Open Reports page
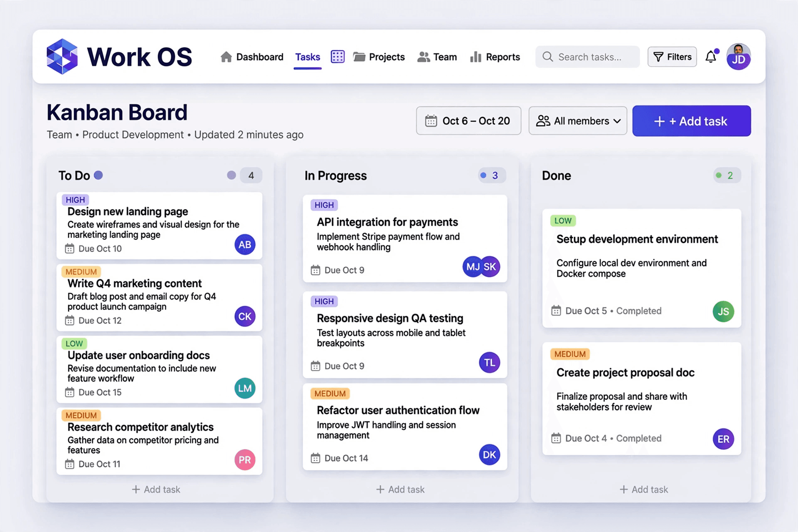Screen dimensions: 798x532 tap(495, 57)
